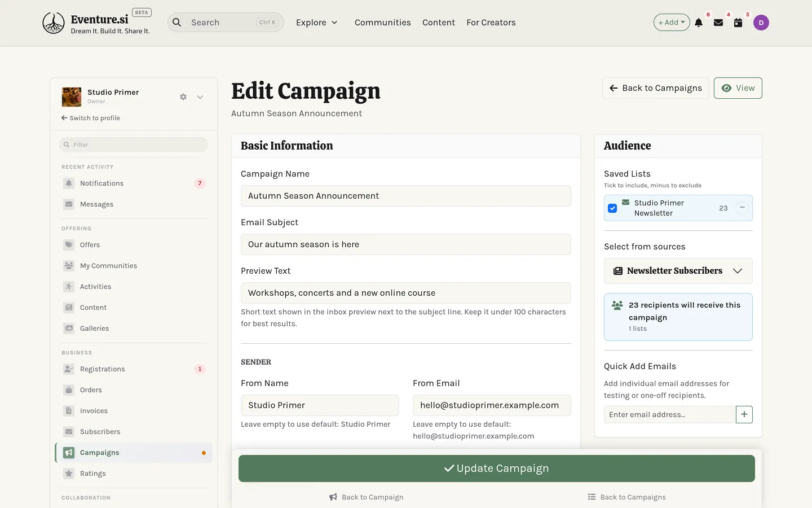The width and height of the screenshot is (812, 508).
Task: Focus the Campaign Name input field
Action: pyautogui.click(x=406, y=196)
